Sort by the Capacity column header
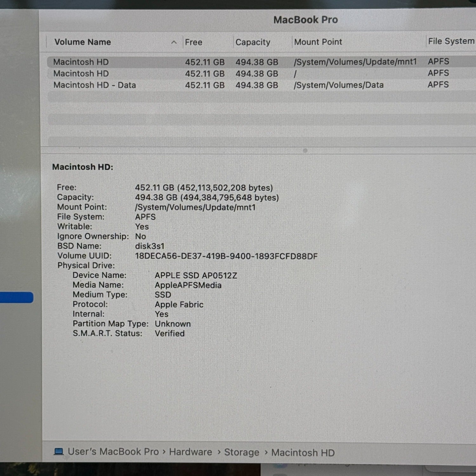This screenshot has height=476, width=476. (253, 42)
